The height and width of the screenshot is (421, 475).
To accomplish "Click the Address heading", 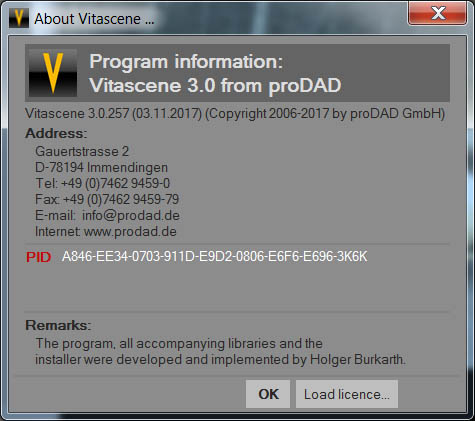I will point(56,133).
